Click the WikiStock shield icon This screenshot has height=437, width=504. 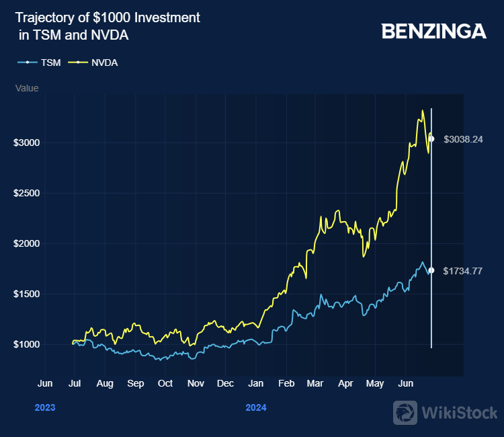coord(405,412)
